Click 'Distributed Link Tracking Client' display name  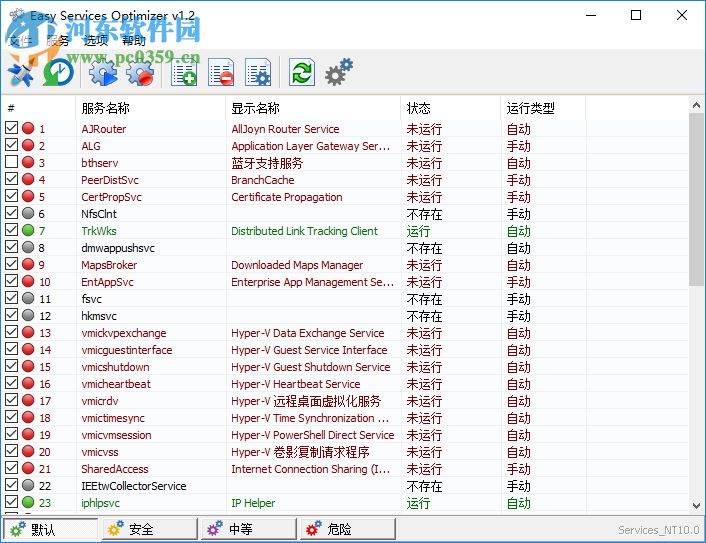click(304, 231)
